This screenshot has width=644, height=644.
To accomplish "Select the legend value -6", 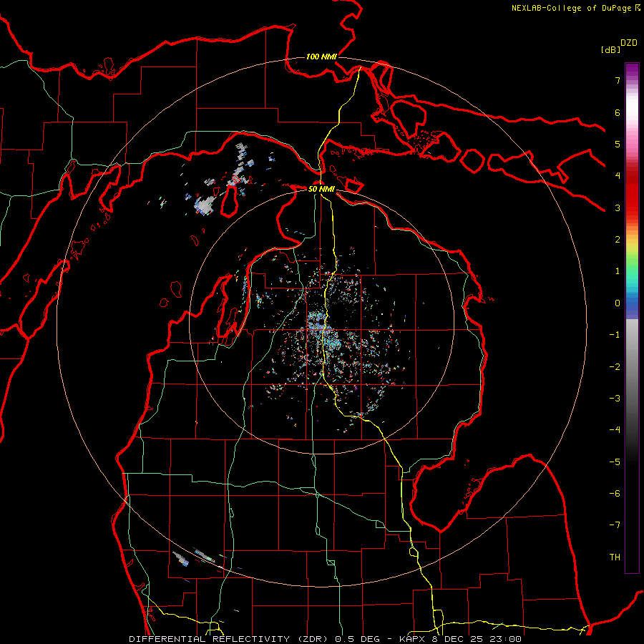I will coord(615,494).
